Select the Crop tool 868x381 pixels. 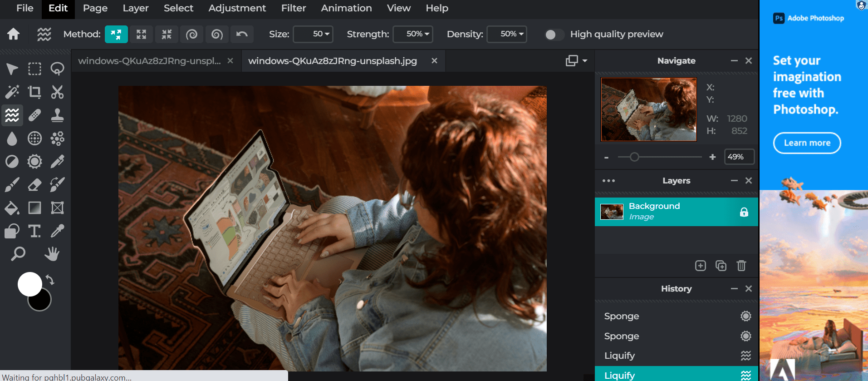coord(34,92)
